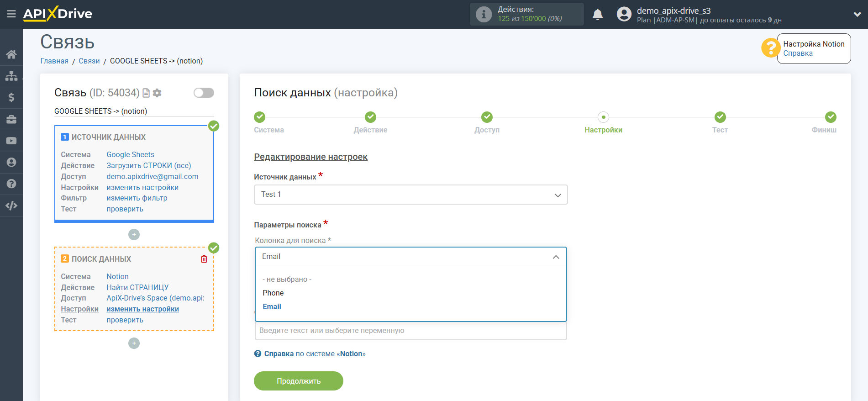The height and width of the screenshot is (401, 868).
Task: Go to the Система step
Action: click(x=260, y=117)
